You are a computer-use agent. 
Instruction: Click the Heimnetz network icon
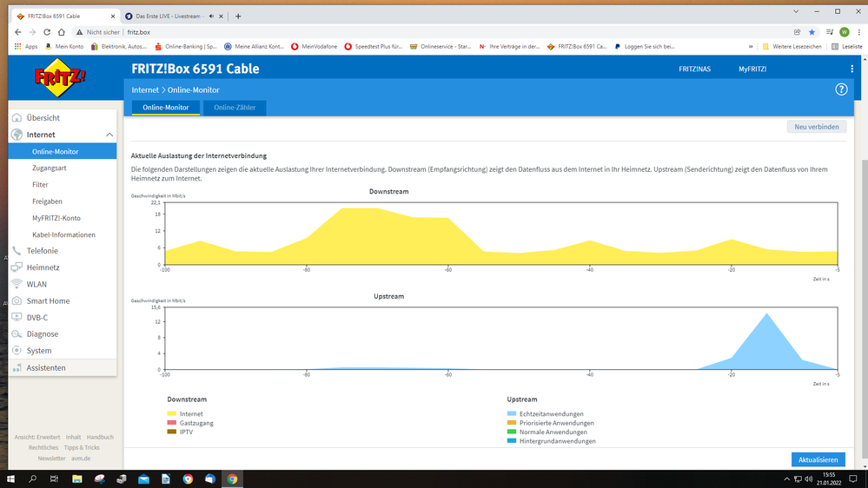click(x=17, y=267)
